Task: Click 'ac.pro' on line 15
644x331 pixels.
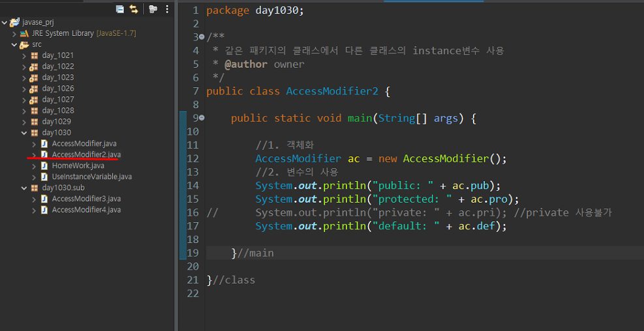Action: (x=489, y=199)
